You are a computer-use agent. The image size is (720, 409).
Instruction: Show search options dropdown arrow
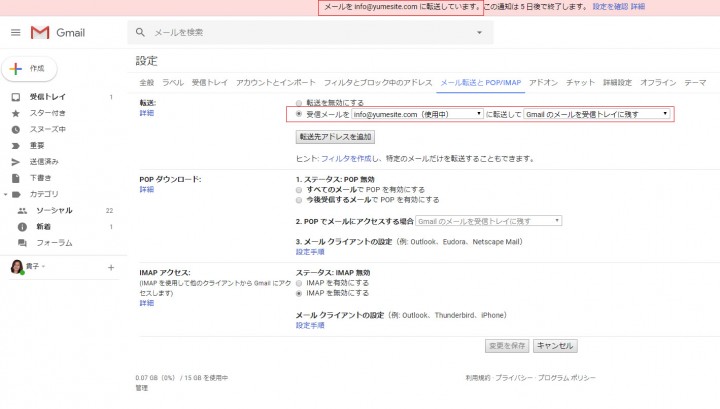[479, 33]
